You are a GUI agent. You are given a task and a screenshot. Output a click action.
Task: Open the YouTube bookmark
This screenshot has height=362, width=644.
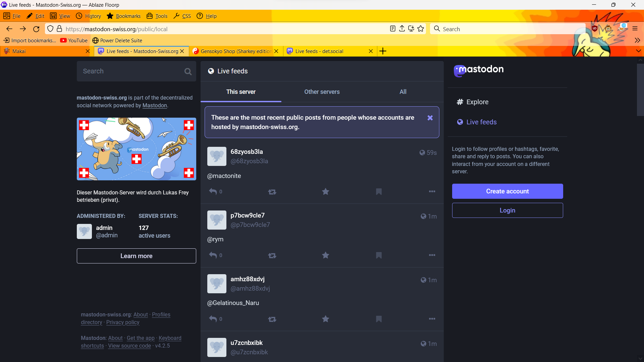(74, 40)
